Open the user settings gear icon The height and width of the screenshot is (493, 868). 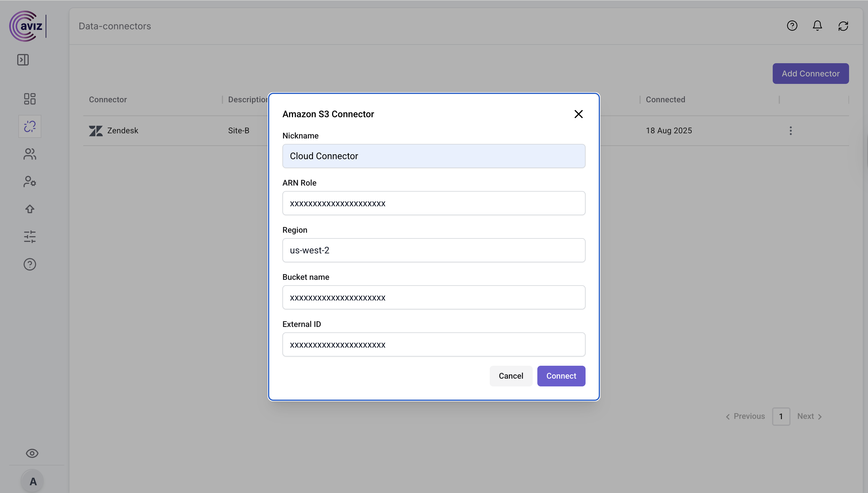coord(30,182)
